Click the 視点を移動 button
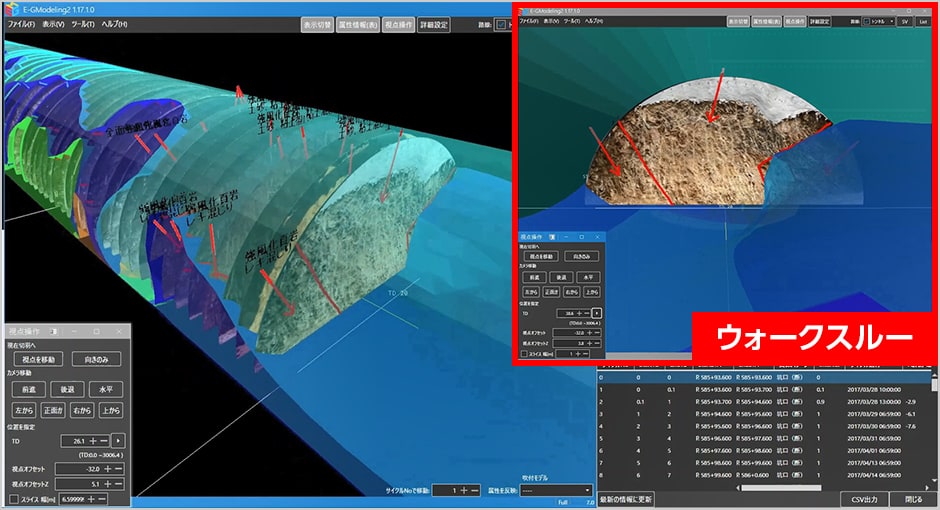 pos(37,359)
